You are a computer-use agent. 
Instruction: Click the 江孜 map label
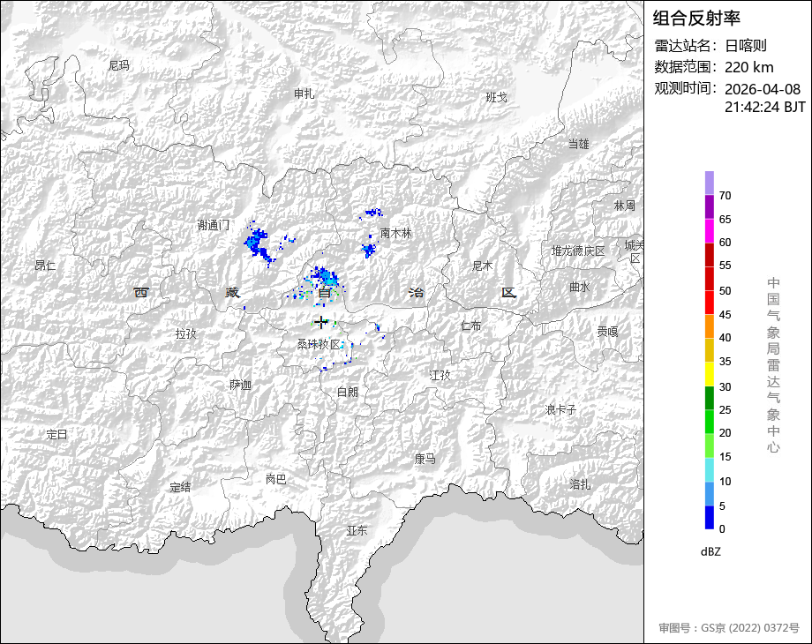pos(440,375)
